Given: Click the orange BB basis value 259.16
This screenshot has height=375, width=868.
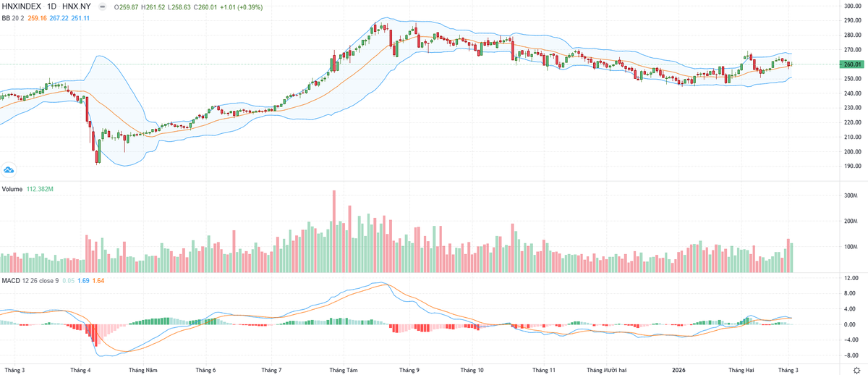Looking at the screenshot, I should pyautogui.click(x=38, y=17).
